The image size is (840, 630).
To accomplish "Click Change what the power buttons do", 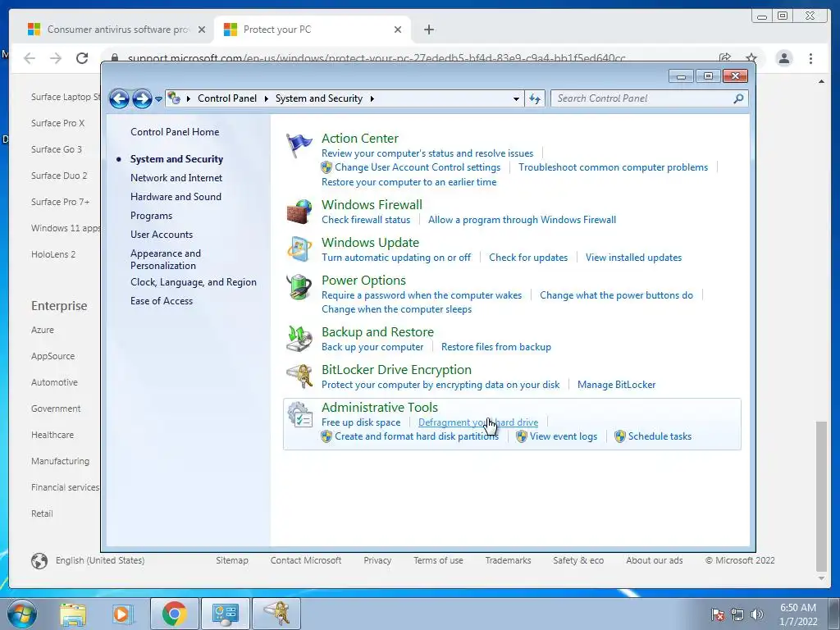I will [x=616, y=295].
